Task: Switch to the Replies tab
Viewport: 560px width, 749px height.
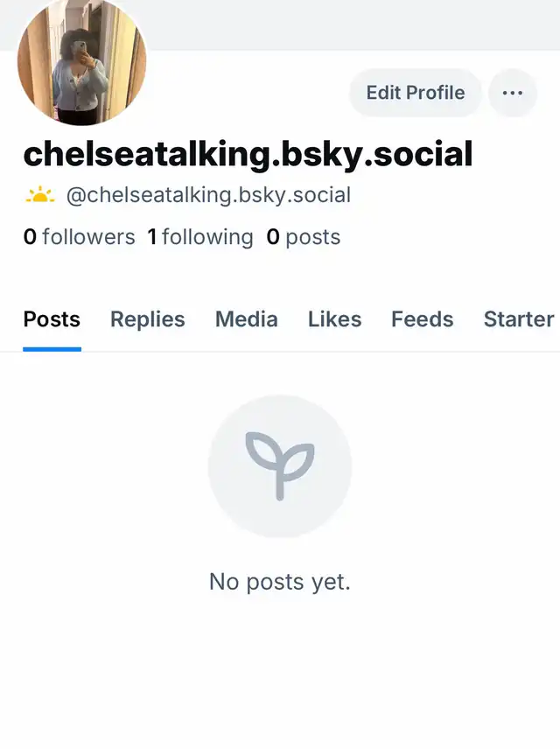Action: [x=148, y=319]
